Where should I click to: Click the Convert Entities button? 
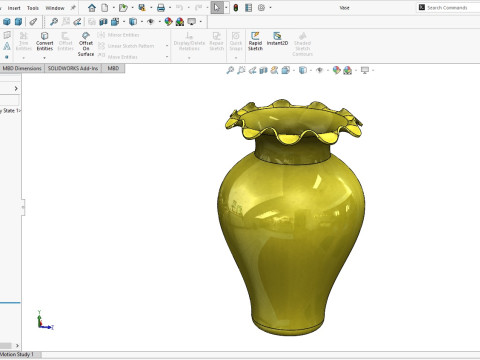(x=45, y=41)
